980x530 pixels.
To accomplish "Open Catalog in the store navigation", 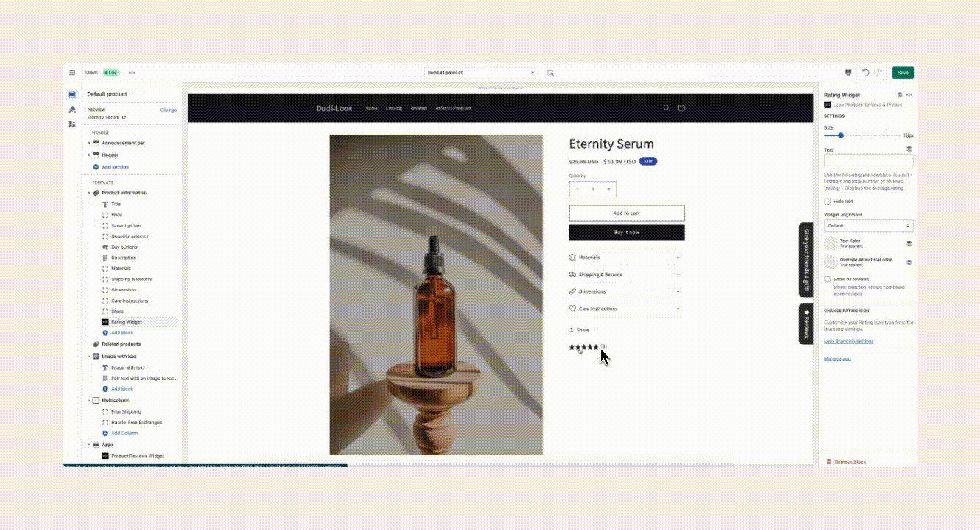I will [x=394, y=108].
